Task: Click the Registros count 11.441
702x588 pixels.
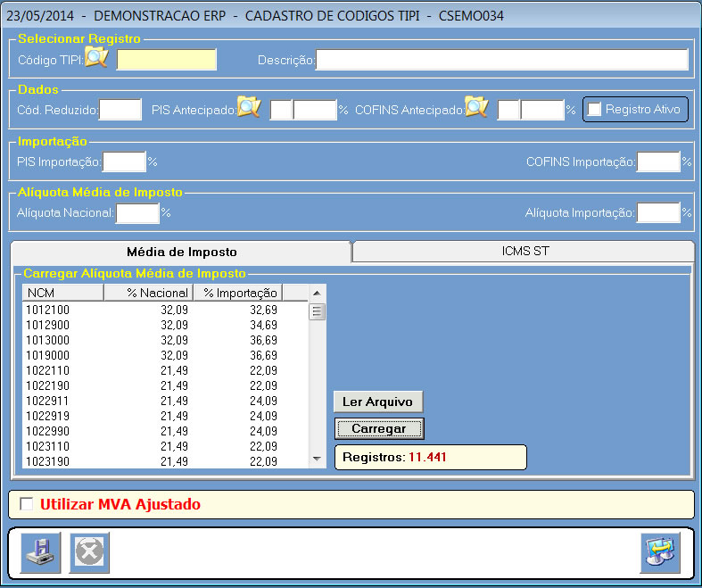Action: [x=427, y=457]
